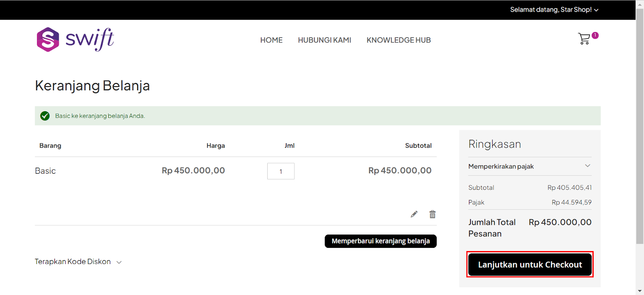Viewport: 644px width, 295px height.
Task: Focus the quantity input field
Action: (x=281, y=171)
